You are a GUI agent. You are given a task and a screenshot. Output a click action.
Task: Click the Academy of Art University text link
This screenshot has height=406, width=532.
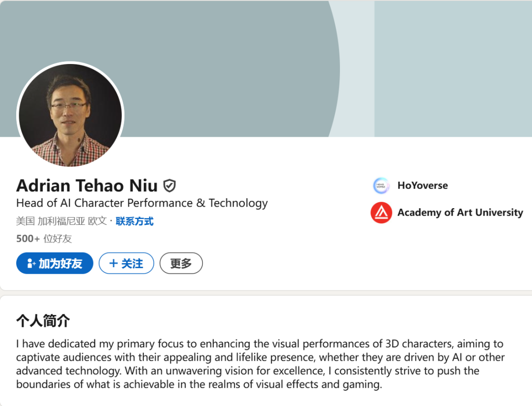(x=460, y=213)
